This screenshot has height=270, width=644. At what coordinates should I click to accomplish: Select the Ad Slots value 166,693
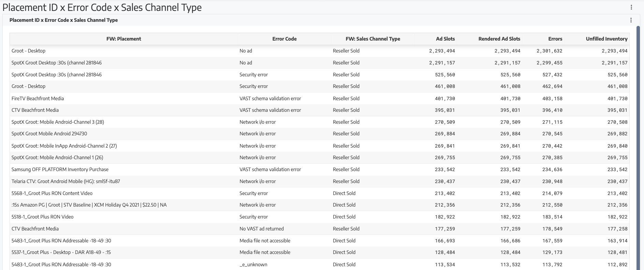coord(445,241)
